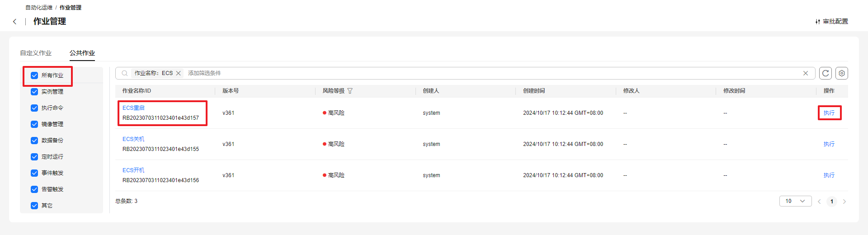
Task: Uncheck the 执行命令 checkbox
Action: [x=34, y=108]
